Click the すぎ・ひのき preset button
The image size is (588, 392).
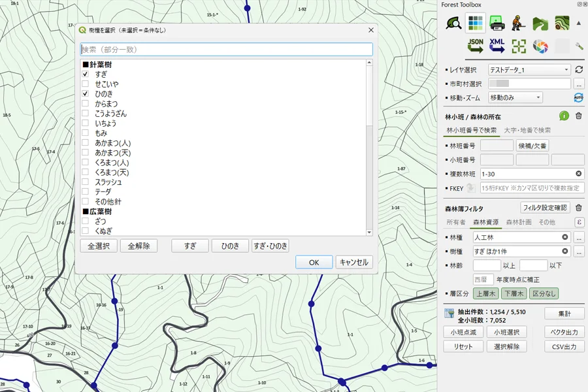click(x=270, y=246)
